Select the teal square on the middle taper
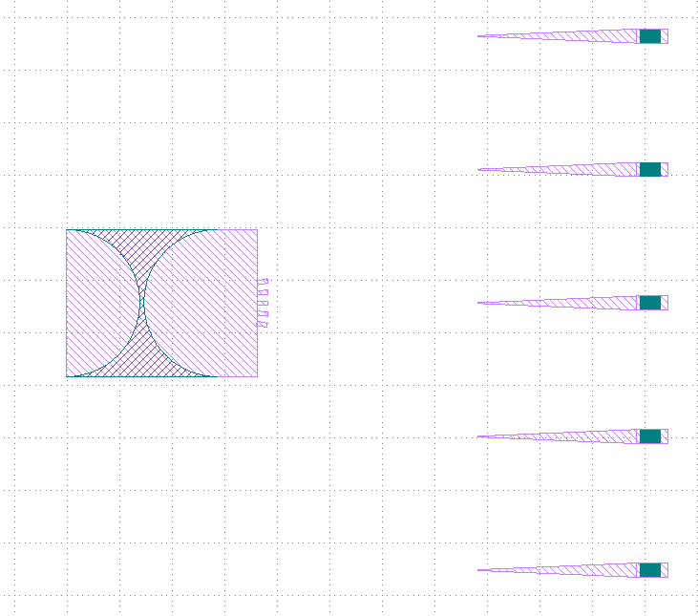The image size is (698, 616). click(650, 303)
